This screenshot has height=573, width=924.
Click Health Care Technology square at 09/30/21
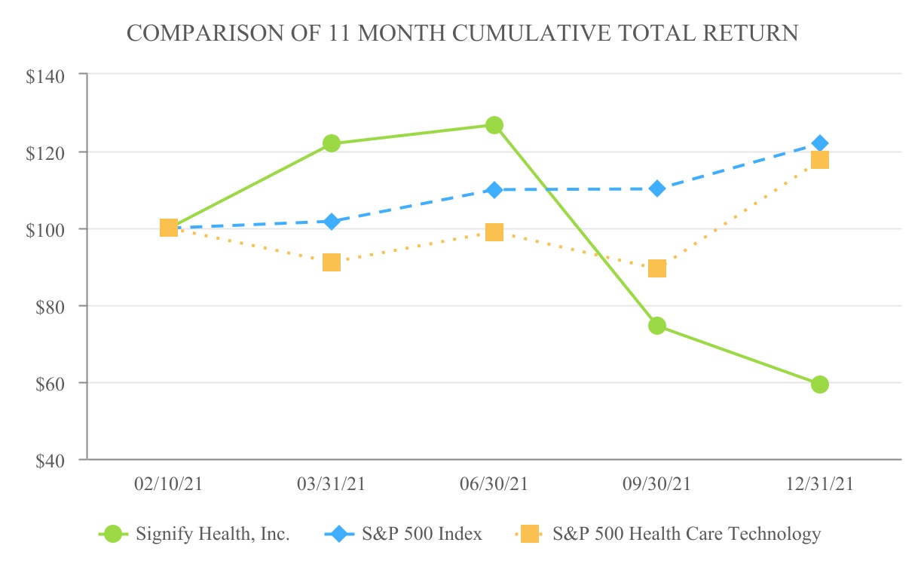click(x=657, y=268)
